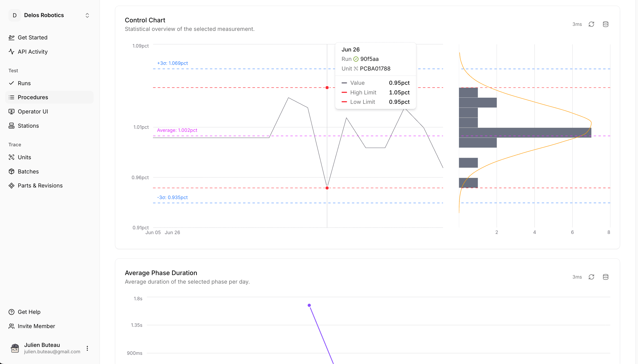Image resolution: width=638 pixels, height=364 pixels.
Task: Select Parts & Revisions in the sidebar
Action: (40, 185)
